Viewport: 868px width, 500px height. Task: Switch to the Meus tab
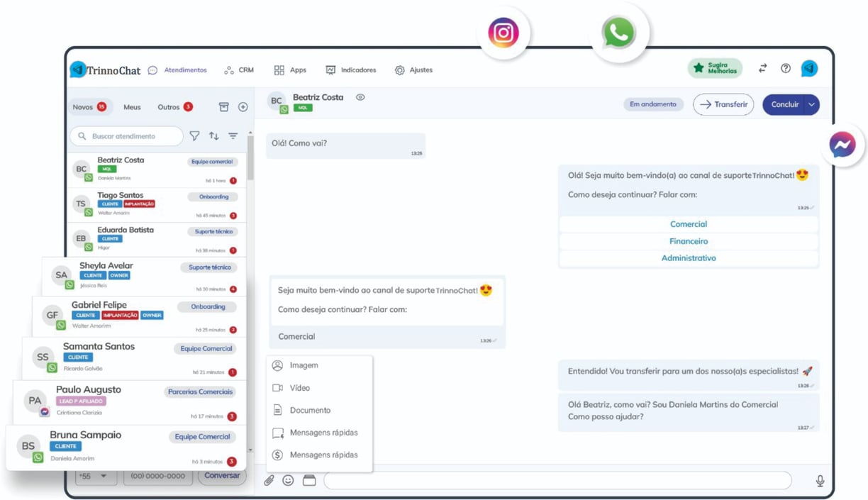coord(132,107)
